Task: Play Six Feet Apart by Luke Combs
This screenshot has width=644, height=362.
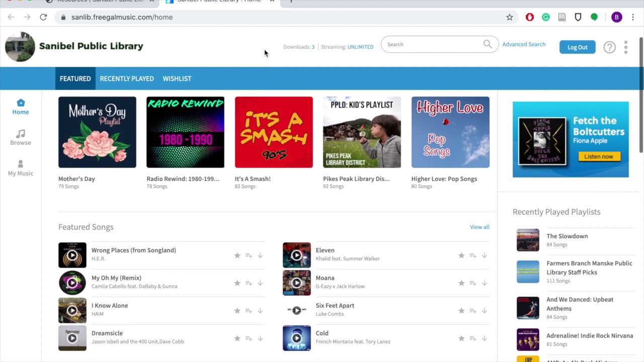Action: tap(297, 311)
